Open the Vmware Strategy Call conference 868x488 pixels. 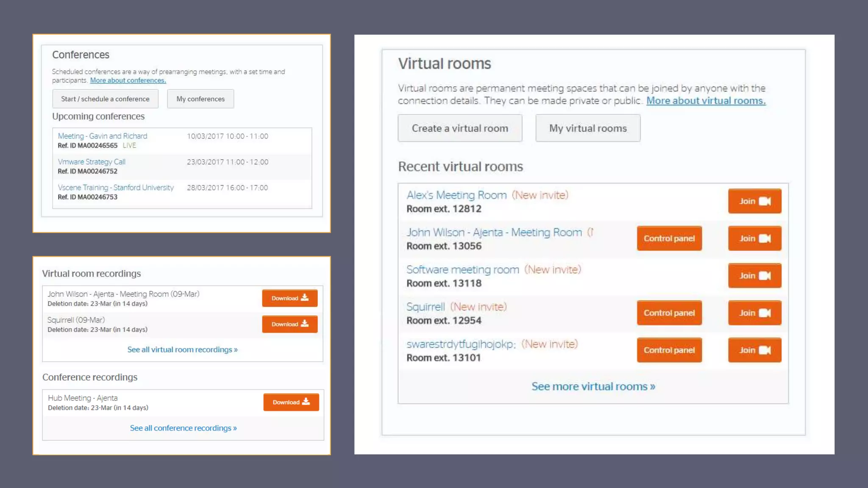pos(92,162)
